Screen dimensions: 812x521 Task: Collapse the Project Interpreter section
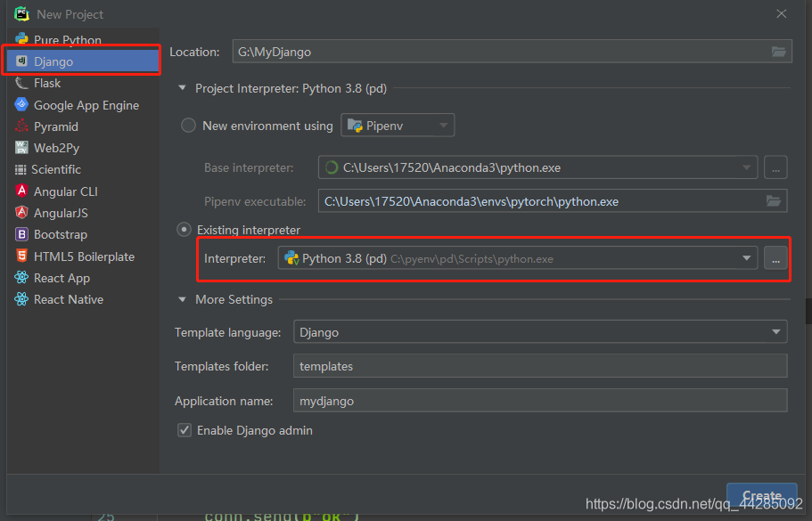(x=182, y=88)
